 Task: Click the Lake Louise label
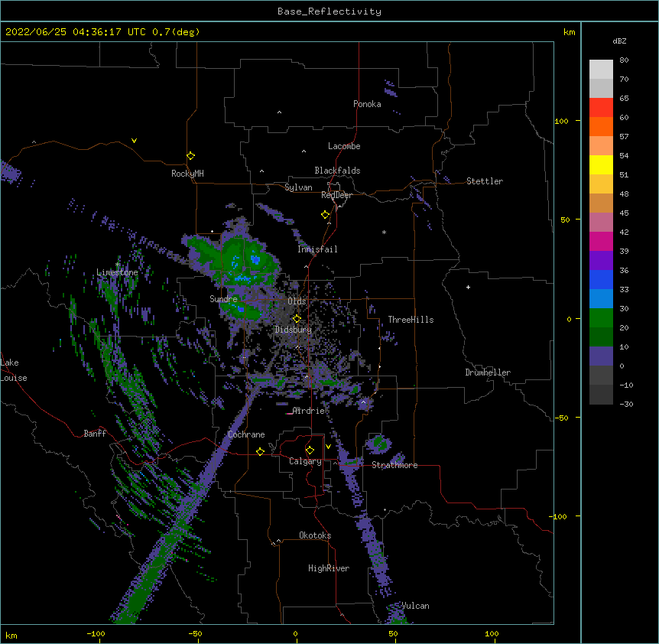[14, 370]
